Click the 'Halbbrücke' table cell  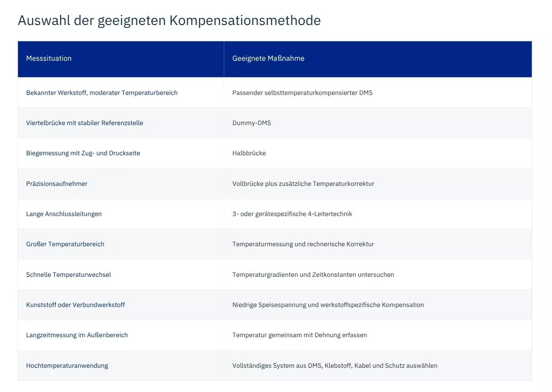(378, 153)
